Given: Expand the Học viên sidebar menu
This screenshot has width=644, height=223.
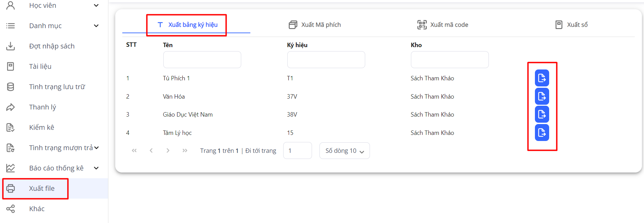Looking at the screenshot, I should click(x=96, y=5).
